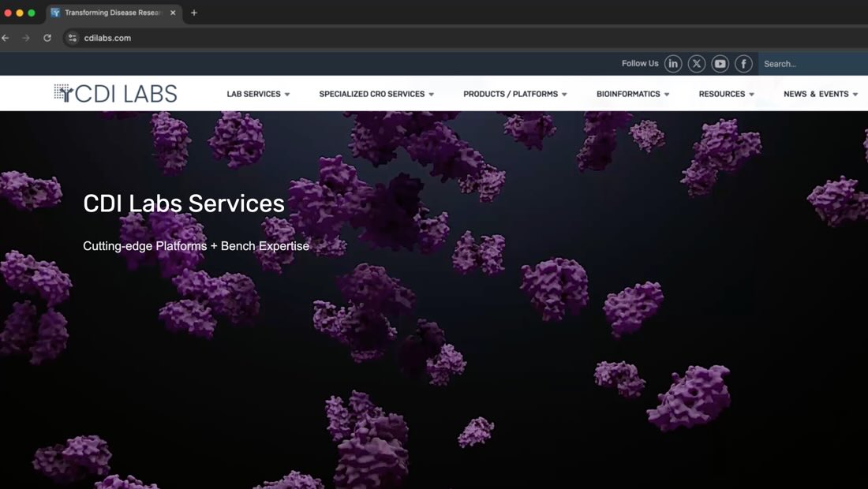Open the YouTube channel icon
This screenshot has width=868, height=489.
click(720, 63)
